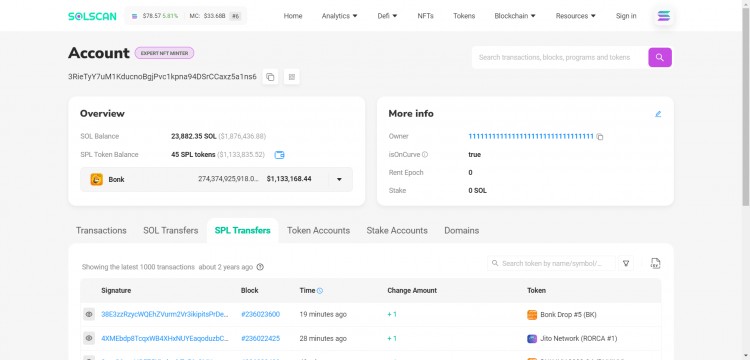
Task: Copy the owner address
Action: 600,137
